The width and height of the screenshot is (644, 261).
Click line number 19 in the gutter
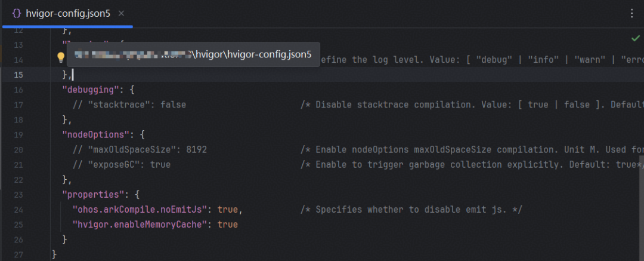[x=19, y=134]
